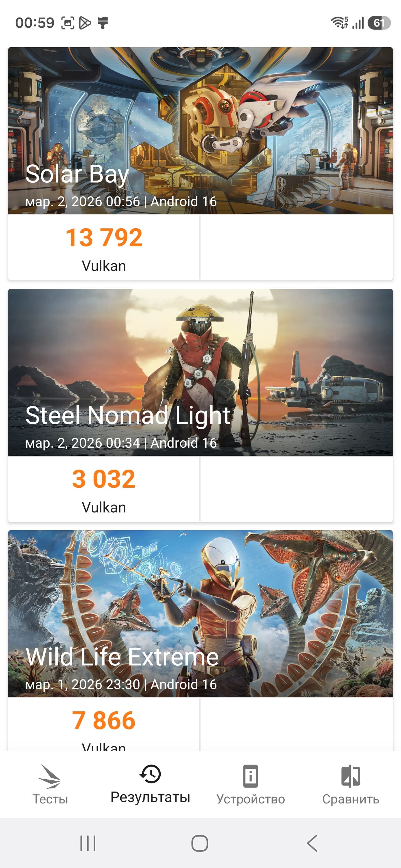Tap the Wi-Fi status icon
This screenshot has height=868, width=401.
(x=339, y=23)
